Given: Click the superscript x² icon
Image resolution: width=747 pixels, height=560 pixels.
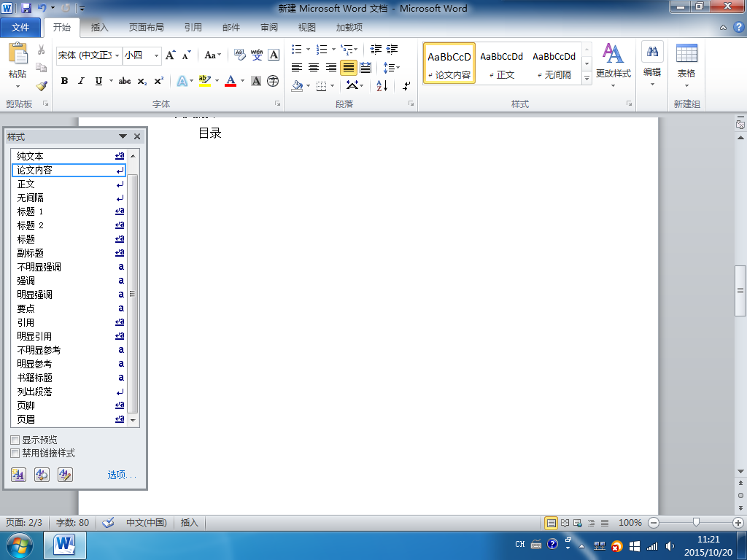Looking at the screenshot, I should click(x=158, y=81).
